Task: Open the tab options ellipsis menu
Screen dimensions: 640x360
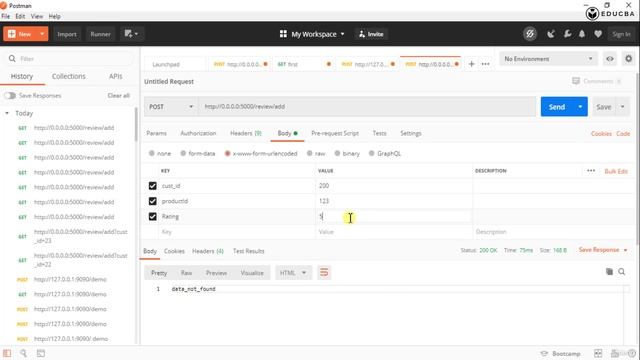Action: click(x=485, y=64)
